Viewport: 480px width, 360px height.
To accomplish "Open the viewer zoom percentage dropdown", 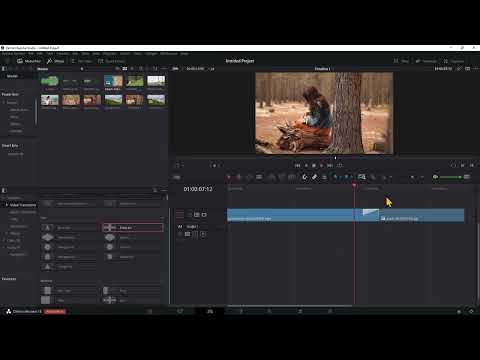I will 178,69.
